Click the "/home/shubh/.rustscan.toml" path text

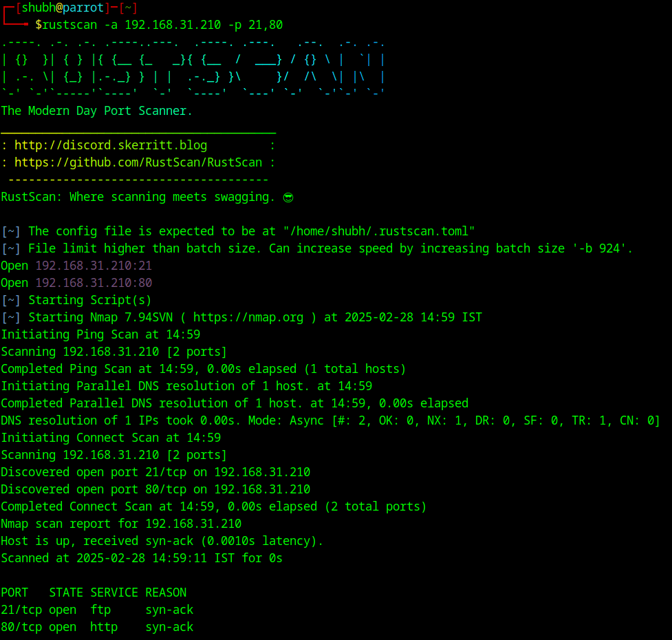click(379, 231)
